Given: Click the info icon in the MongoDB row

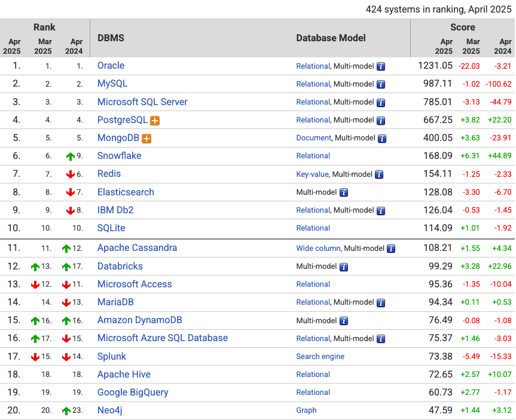Looking at the screenshot, I should pos(382,139).
